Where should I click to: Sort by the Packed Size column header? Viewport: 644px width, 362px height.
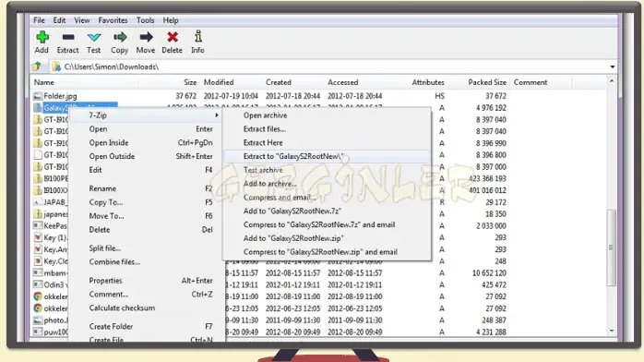click(487, 82)
